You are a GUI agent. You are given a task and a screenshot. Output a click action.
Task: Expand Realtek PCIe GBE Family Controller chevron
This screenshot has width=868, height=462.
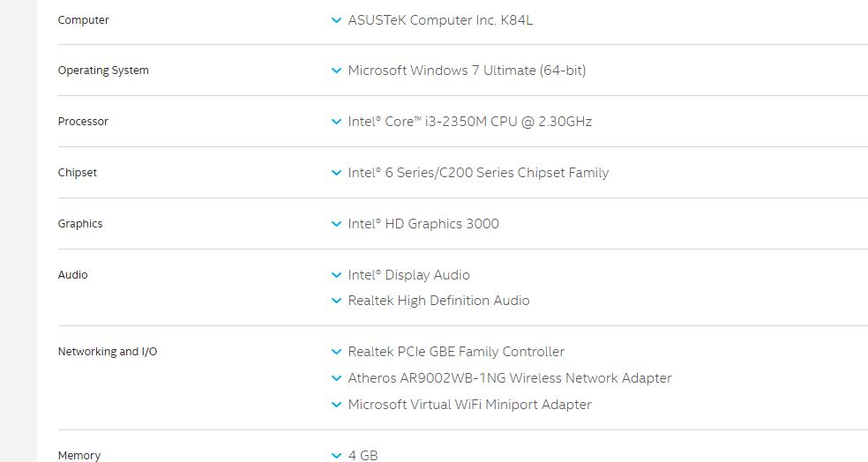point(336,352)
